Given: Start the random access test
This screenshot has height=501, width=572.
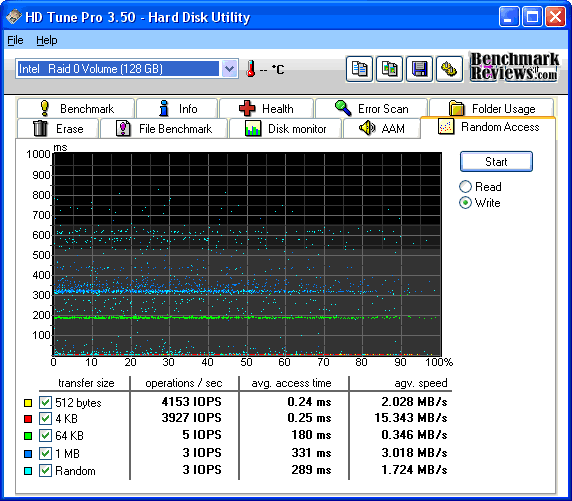Looking at the screenshot, I should (x=496, y=161).
